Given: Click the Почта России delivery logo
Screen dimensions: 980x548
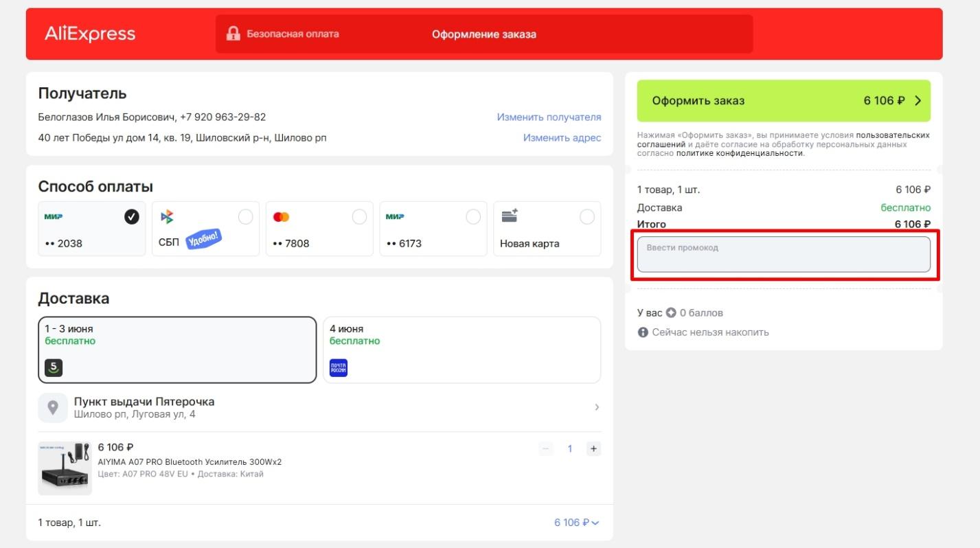Looking at the screenshot, I should pos(339,367).
